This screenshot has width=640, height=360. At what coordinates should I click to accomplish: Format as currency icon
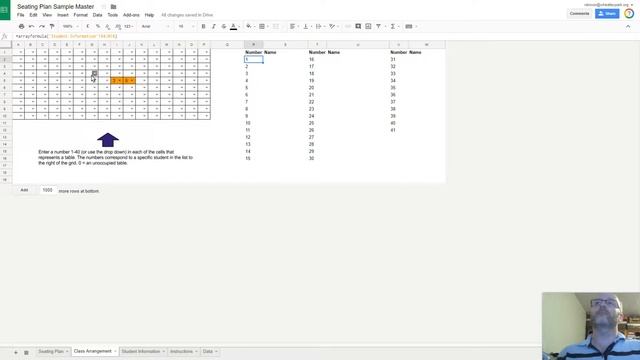[88, 26]
